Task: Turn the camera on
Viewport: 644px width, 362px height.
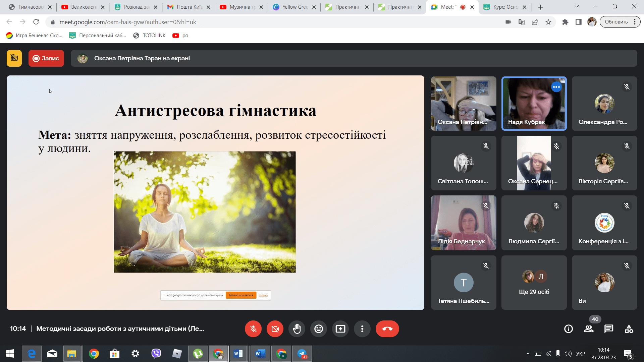Action: pos(275,329)
